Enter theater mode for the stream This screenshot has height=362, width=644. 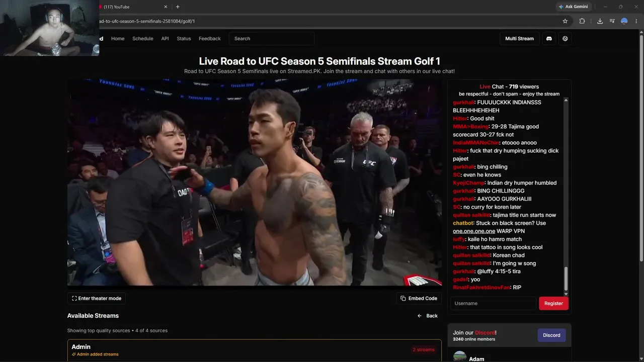(97, 298)
